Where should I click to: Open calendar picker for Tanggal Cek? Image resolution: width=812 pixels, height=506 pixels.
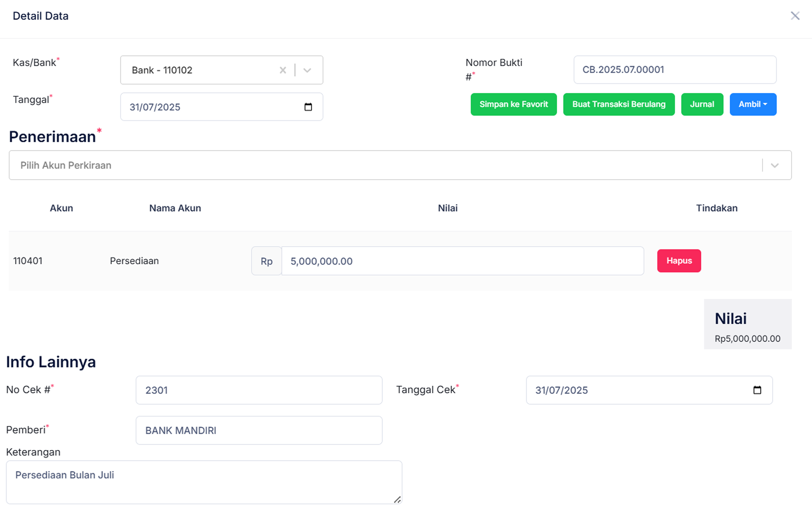(x=757, y=390)
